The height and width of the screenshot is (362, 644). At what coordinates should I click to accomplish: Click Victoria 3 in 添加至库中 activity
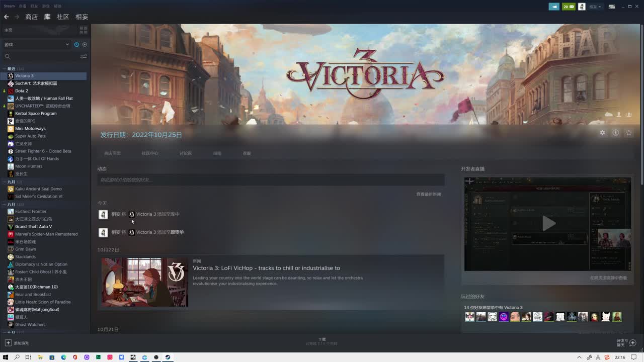point(146,214)
